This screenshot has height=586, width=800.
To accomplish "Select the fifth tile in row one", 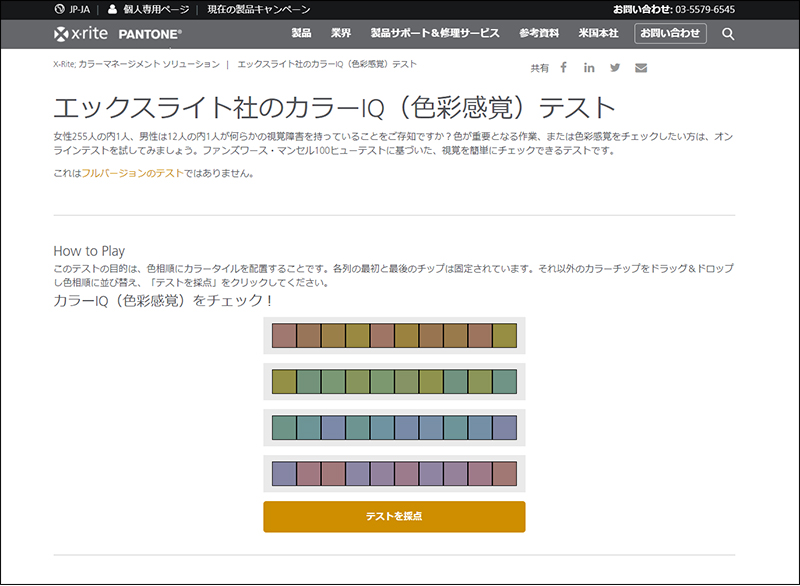I will tap(382, 336).
